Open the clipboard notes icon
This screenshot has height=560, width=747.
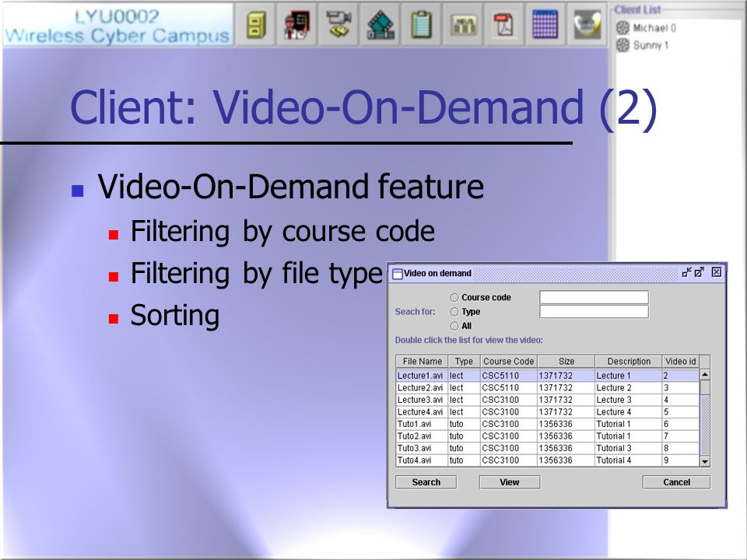tap(422, 24)
